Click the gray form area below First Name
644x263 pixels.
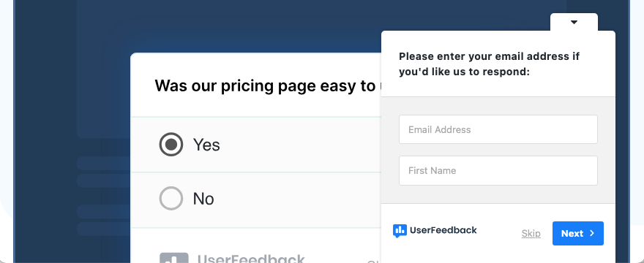click(498, 194)
